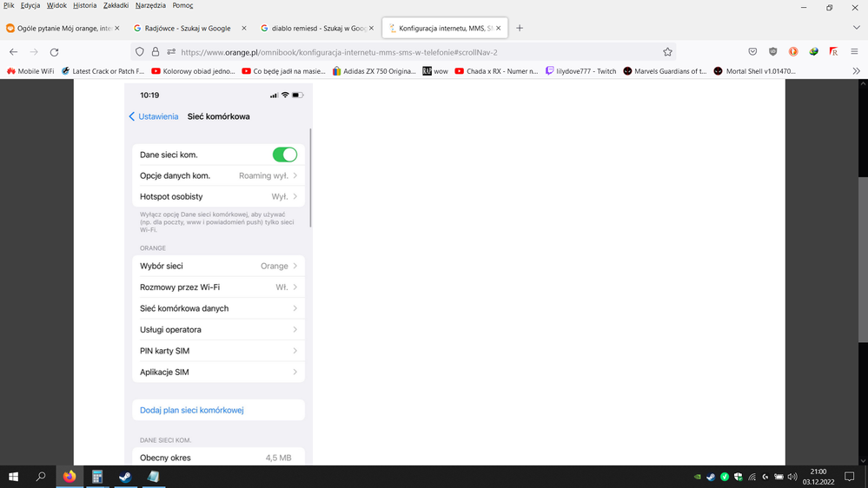Open the Zakładki menu
The image size is (868, 488).
[x=116, y=5]
